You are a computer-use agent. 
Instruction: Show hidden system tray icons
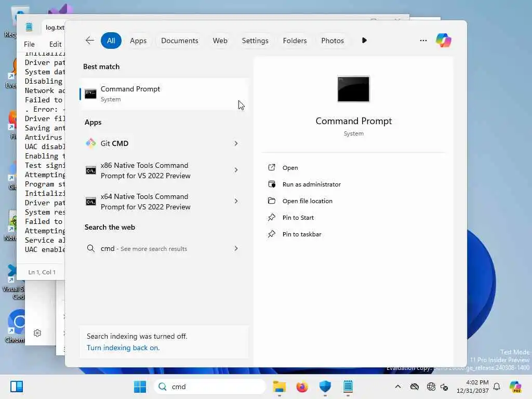398,387
